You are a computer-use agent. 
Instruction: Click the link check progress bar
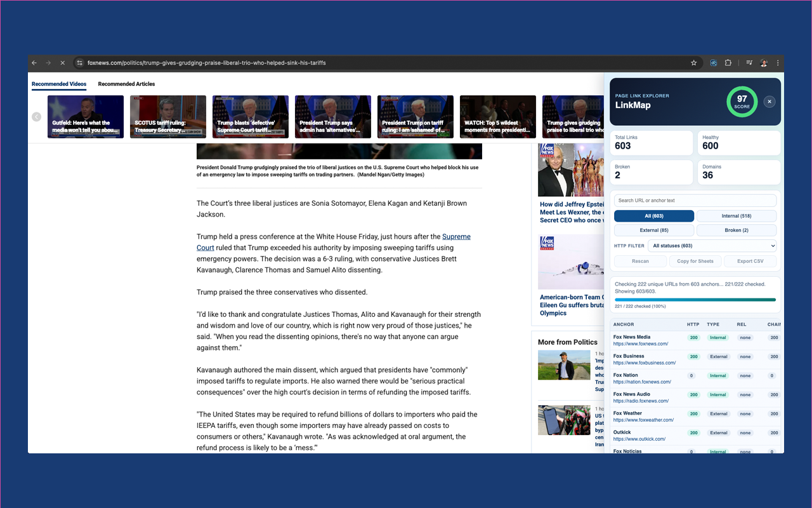[695, 300]
